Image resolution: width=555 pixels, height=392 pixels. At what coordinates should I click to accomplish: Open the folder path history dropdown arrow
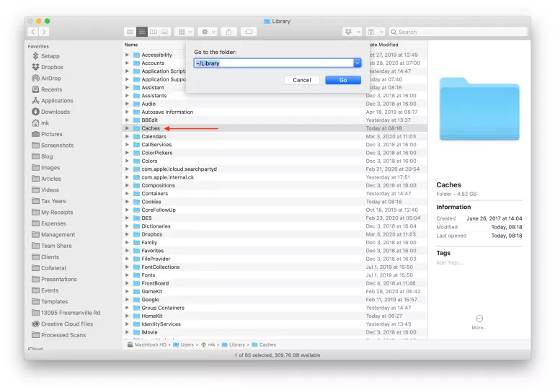point(357,63)
